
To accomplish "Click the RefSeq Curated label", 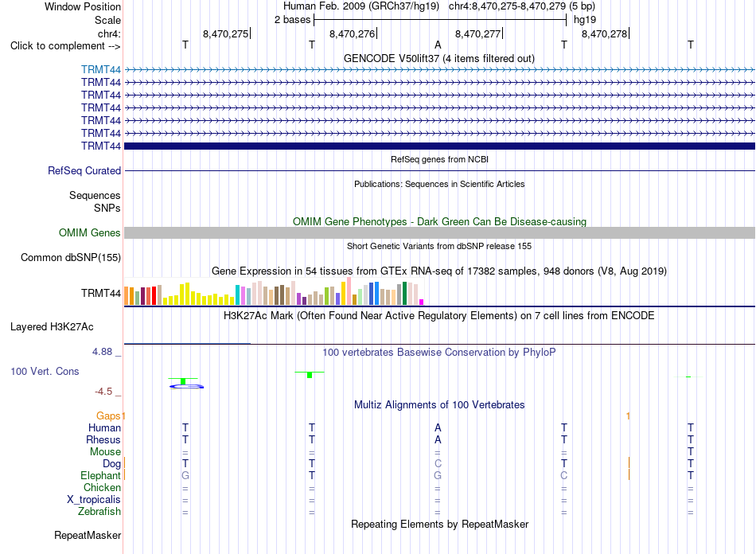I will point(84,170).
